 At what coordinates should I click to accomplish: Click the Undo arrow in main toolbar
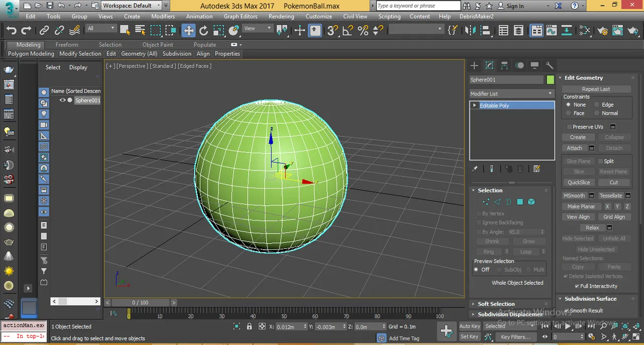pos(11,31)
